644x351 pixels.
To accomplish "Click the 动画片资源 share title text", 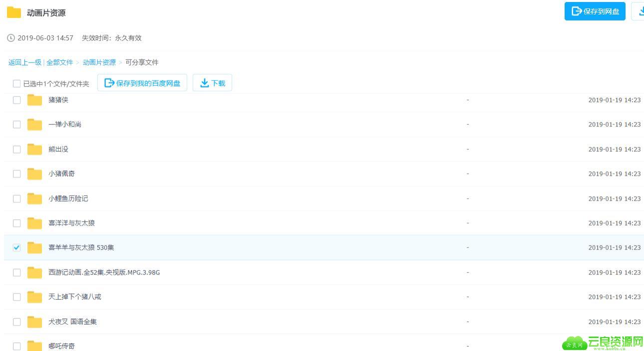I will point(46,13).
